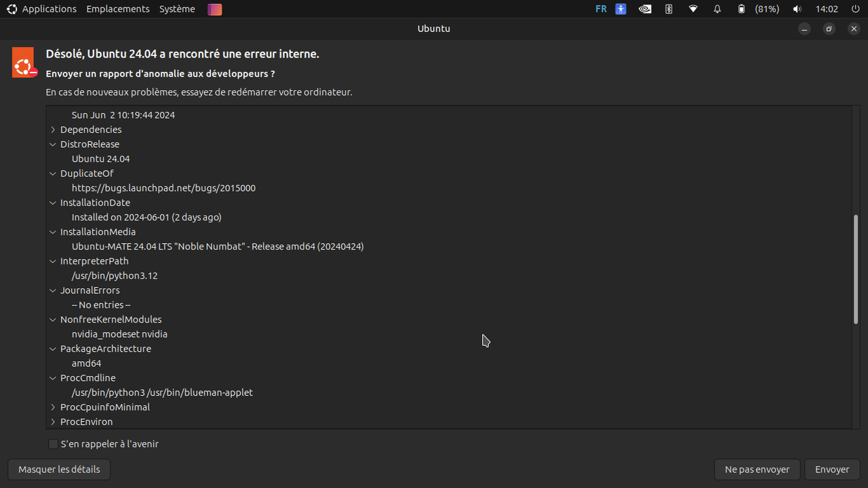Open the Wi-Fi network indicator

(693, 9)
